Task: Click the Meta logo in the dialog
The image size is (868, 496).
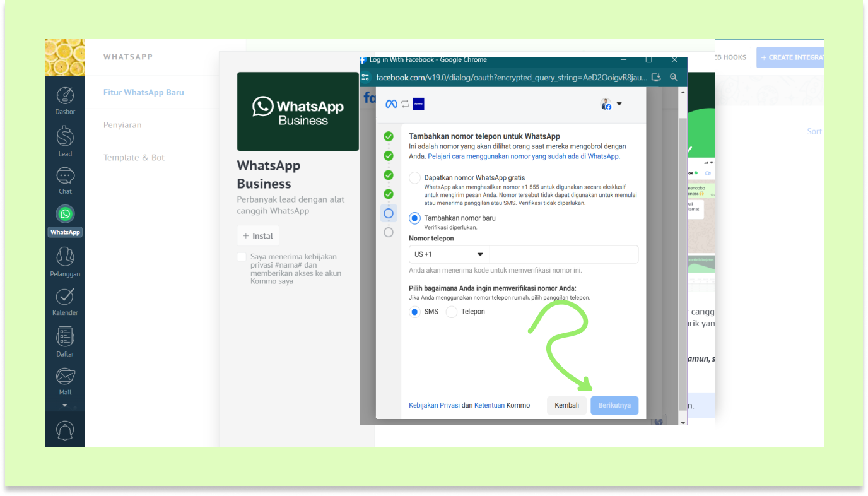Action: pyautogui.click(x=391, y=104)
